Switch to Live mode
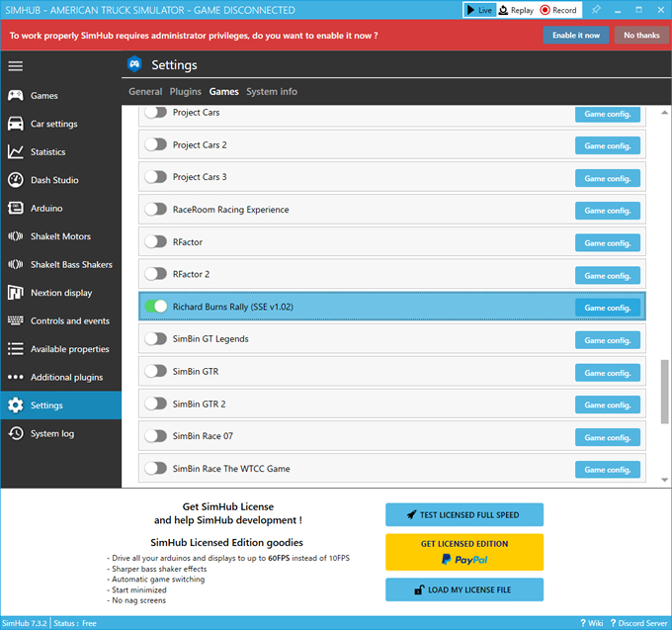672x630 pixels. click(479, 10)
